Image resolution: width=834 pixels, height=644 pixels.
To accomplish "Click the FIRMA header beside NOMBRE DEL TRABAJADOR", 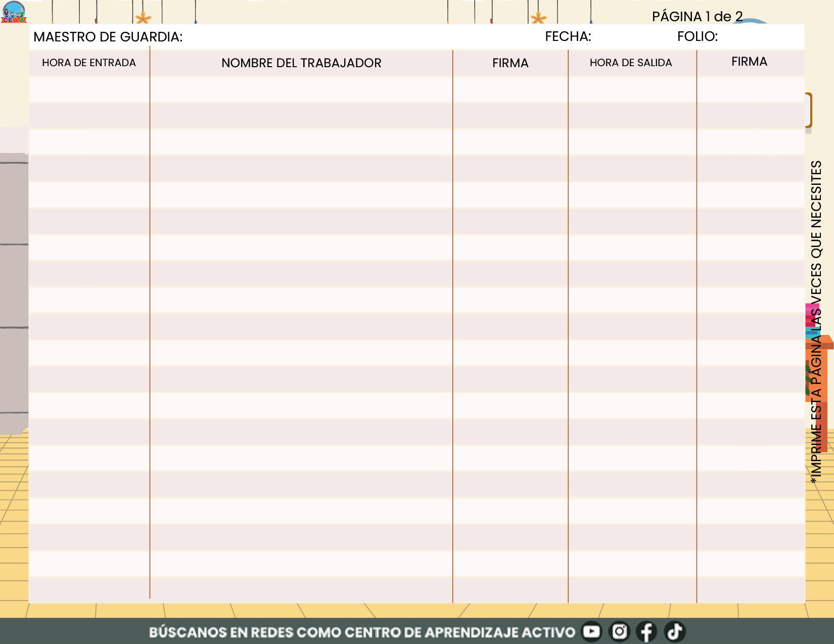I will 511,63.
